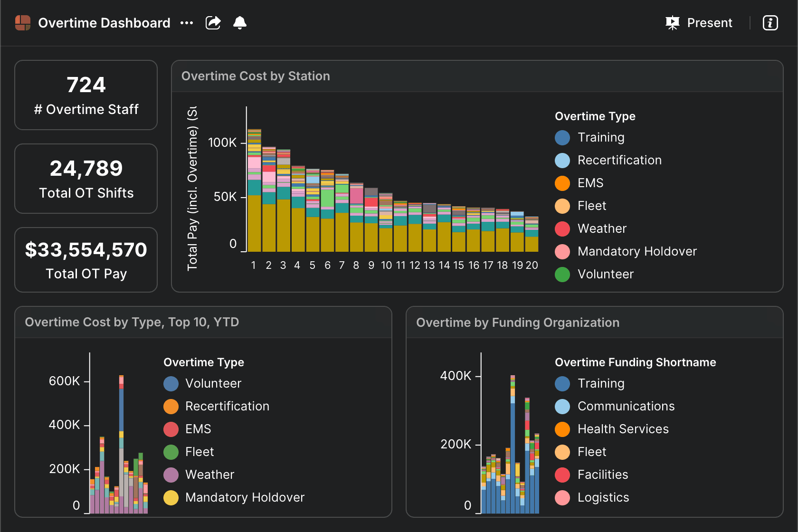Click the Total OT Pay card

pos(86,260)
